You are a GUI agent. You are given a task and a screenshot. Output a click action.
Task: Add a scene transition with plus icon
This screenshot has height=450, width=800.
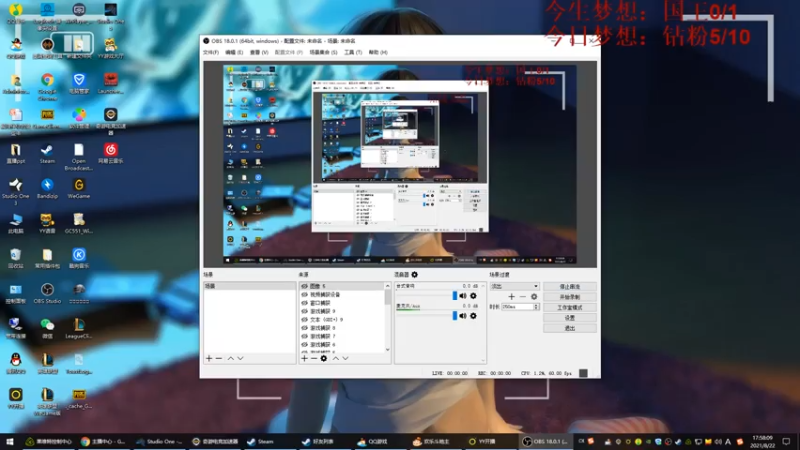(511, 296)
